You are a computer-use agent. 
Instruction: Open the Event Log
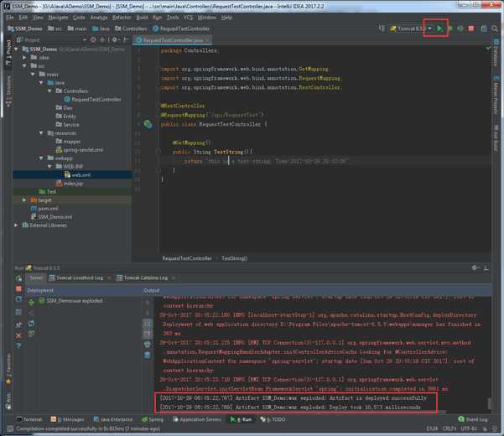tap(473, 419)
